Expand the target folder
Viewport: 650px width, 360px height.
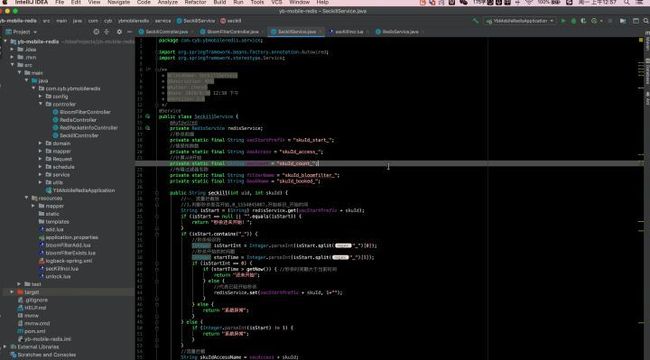pos(12,292)
